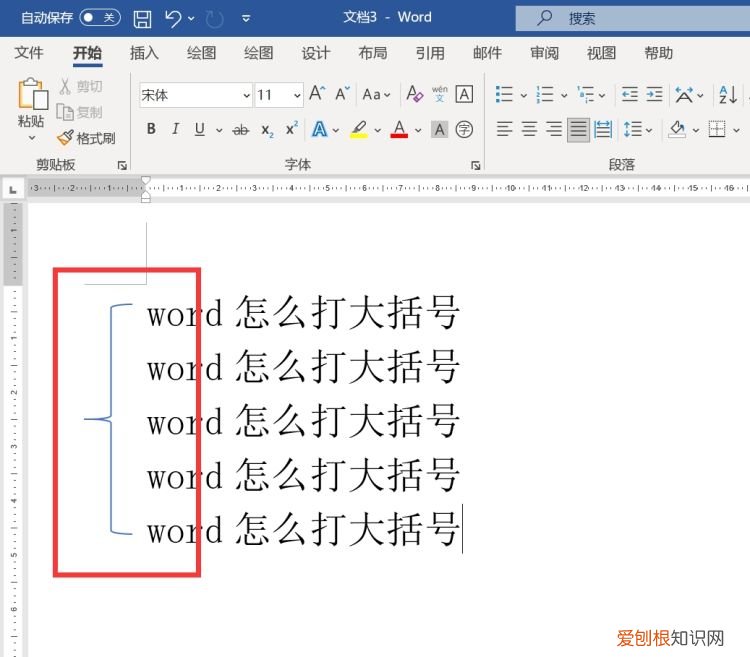
Task: Open the font size dropdown showing 11
Action: click(297, 95)
